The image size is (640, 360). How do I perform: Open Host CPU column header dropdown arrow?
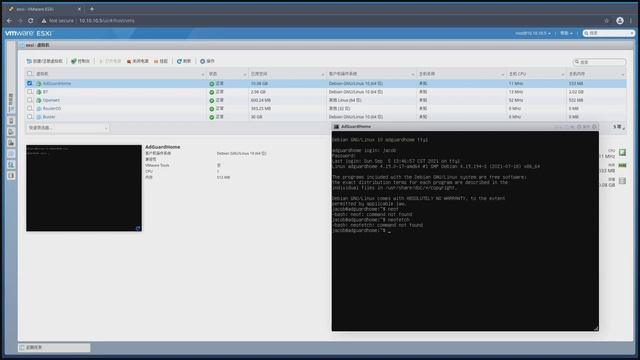[562, 74]
